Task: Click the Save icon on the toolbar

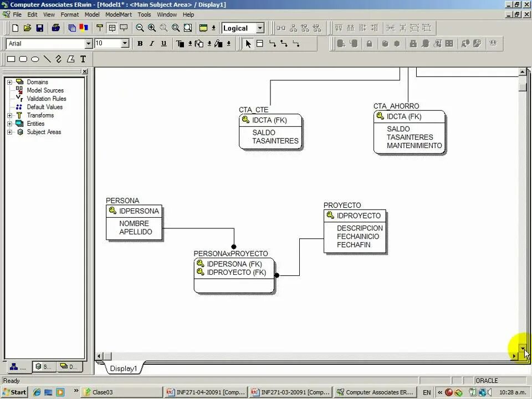Action: [x=40, y=28]
